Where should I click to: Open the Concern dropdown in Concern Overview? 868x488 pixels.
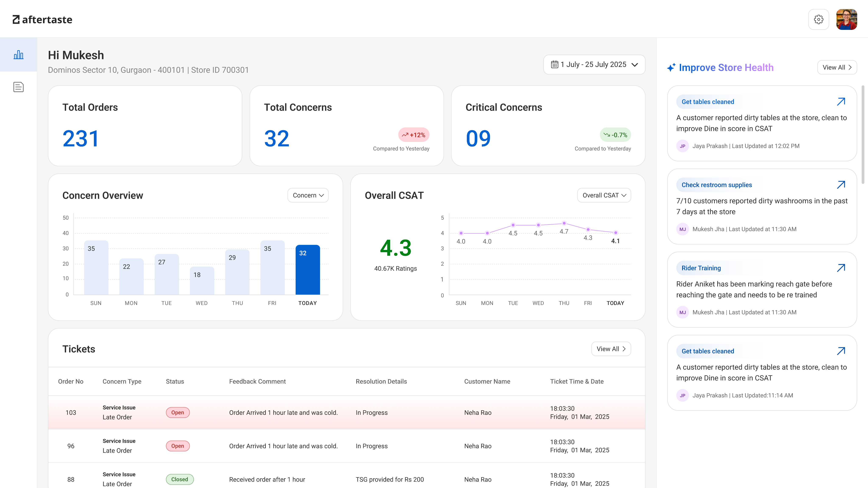[x=308, y=195]
